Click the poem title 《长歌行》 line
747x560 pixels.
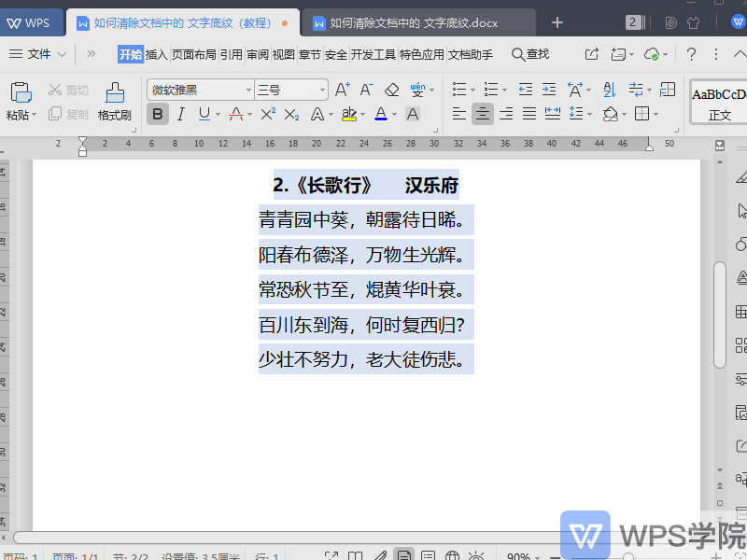pos(366,185)
